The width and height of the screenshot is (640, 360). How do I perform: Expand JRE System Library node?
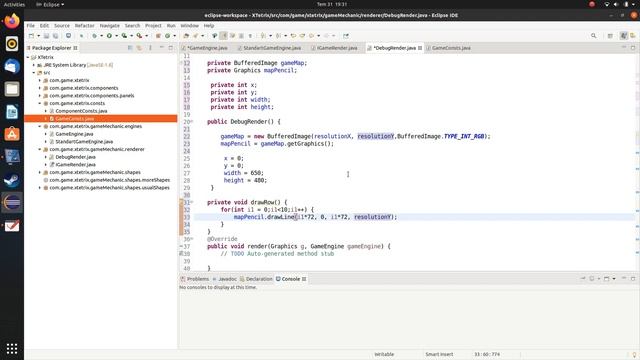34,65
